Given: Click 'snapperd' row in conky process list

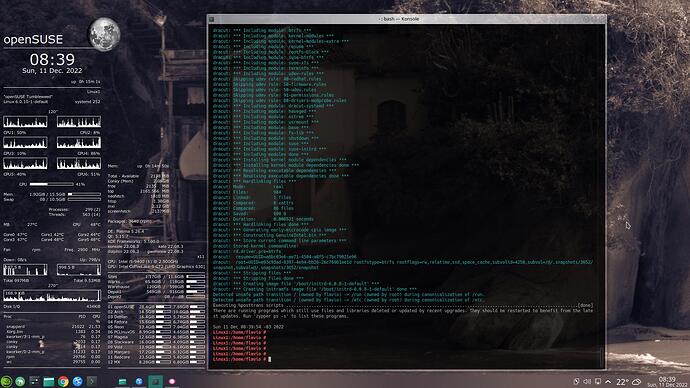Looking at the screenshot, I should (52, 326).
